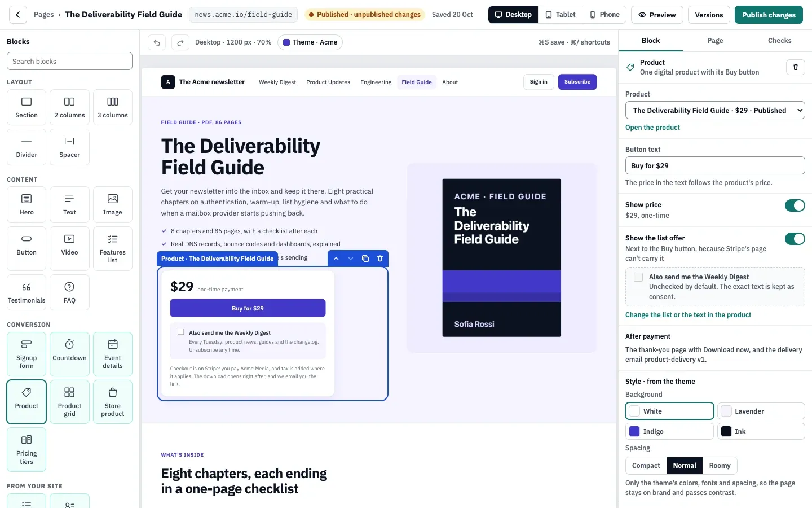Duplicate the selected Product block
This screenshot has width=812, height=508.
pyautogui.click(x=365, y=259)
